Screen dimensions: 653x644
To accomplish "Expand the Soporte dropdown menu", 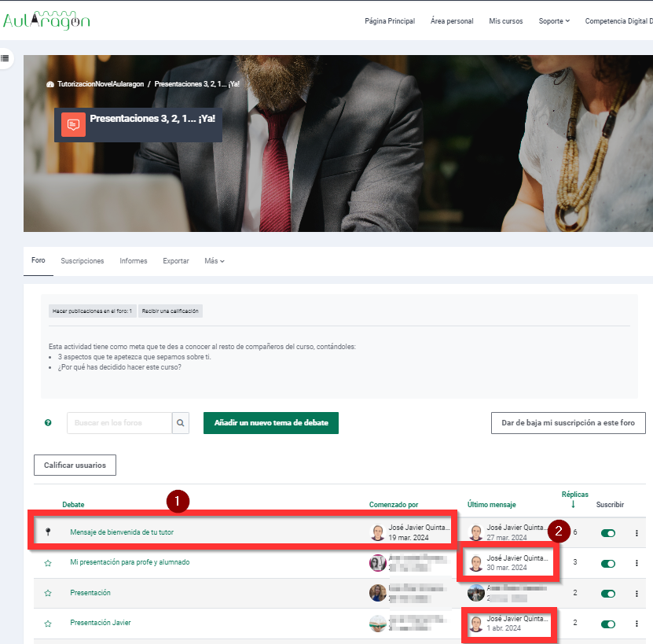I will (554, 21).
